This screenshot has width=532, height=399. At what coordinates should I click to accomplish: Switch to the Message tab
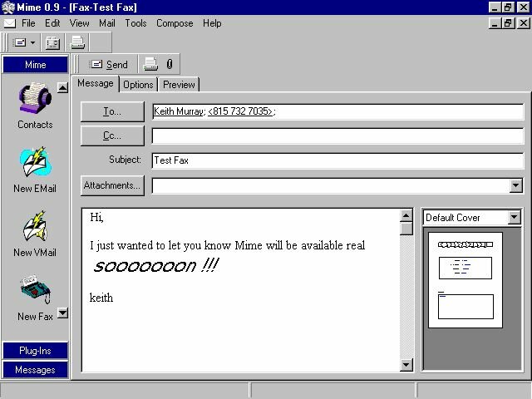point(95,83)
